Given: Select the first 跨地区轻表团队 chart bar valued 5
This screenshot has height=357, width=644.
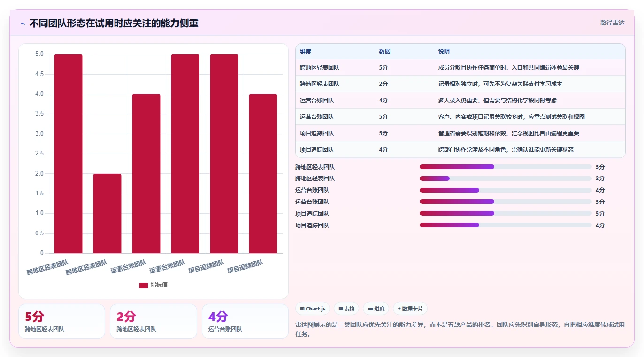Looking at the screenshot, I should [68, 154].
